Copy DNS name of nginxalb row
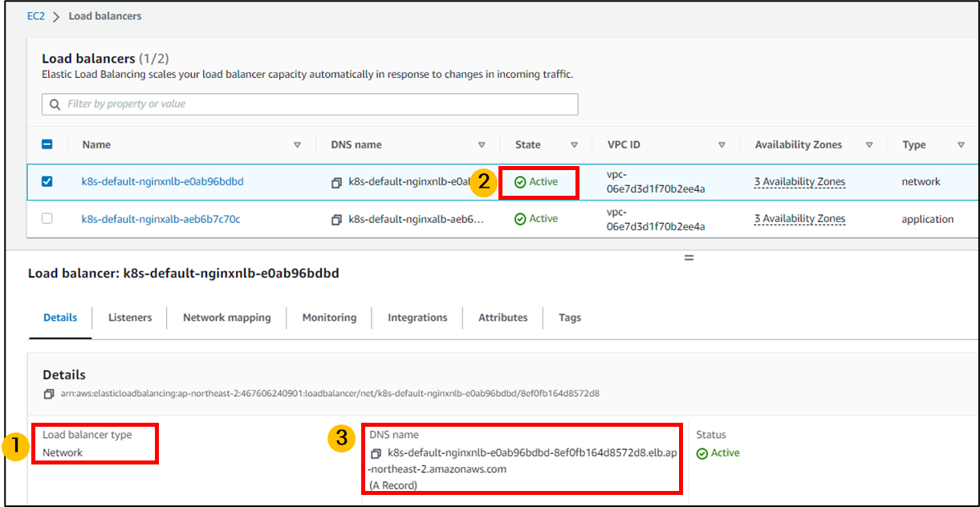Viewport: 980px width, 507px height. pyautogui.click(x=336, y=220)
